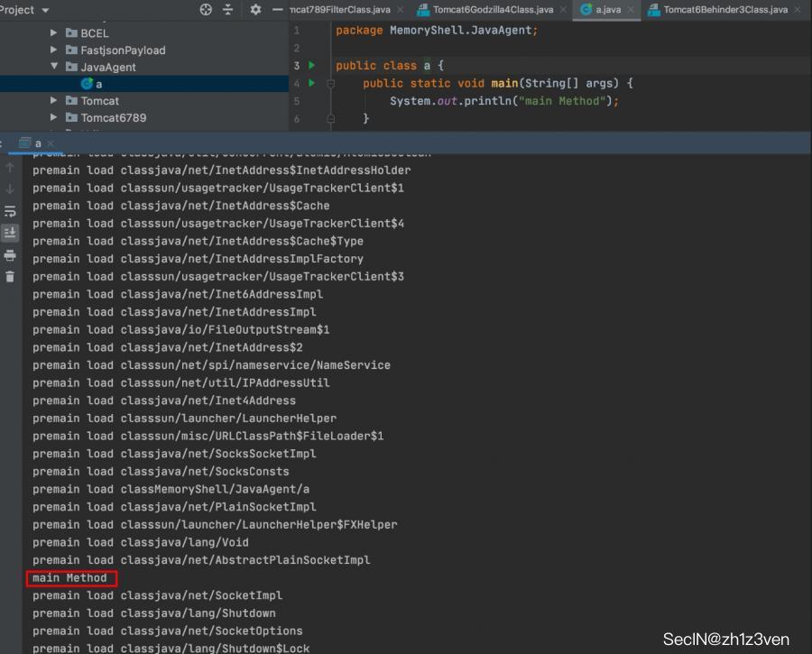Viewport: 812px width, 654px height.
Task: Select class a in the project tree
Action: [x=98, y=84]
